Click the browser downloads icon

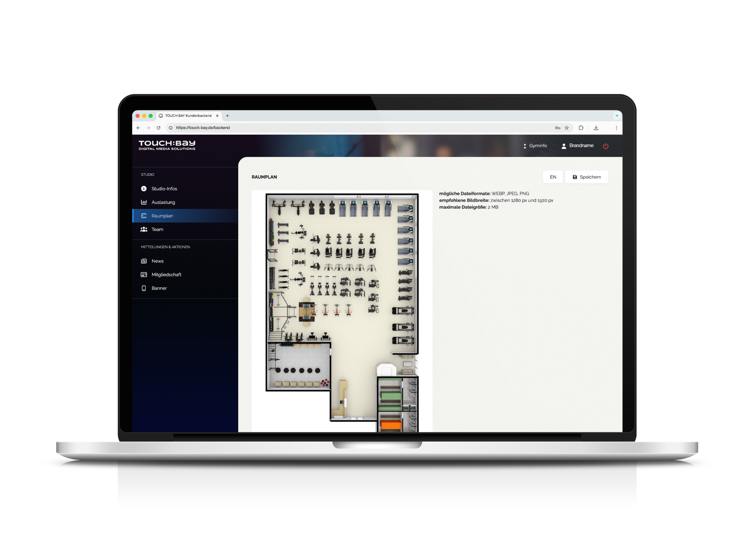pyautogui.click(x=596, y=128)
